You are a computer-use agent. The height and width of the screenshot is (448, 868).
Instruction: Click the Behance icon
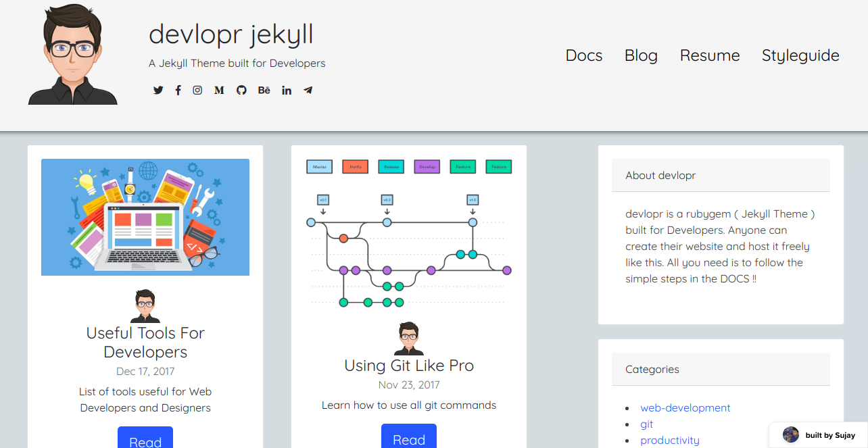coord(264,90)
